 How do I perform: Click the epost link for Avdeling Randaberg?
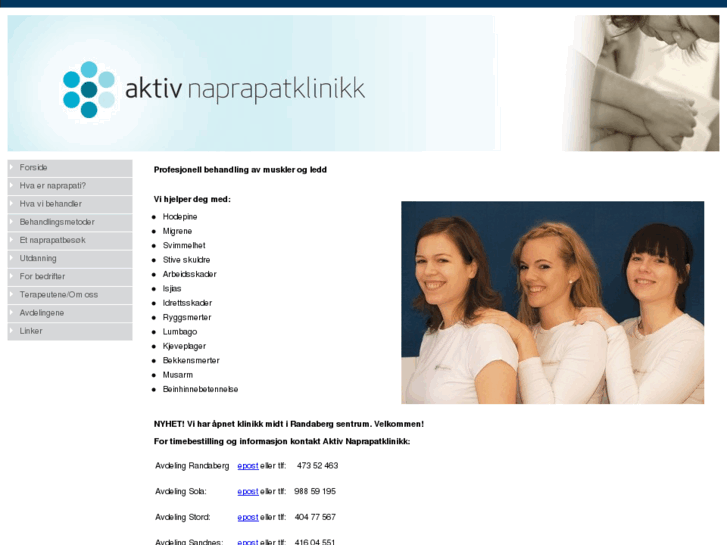[248, 466]
